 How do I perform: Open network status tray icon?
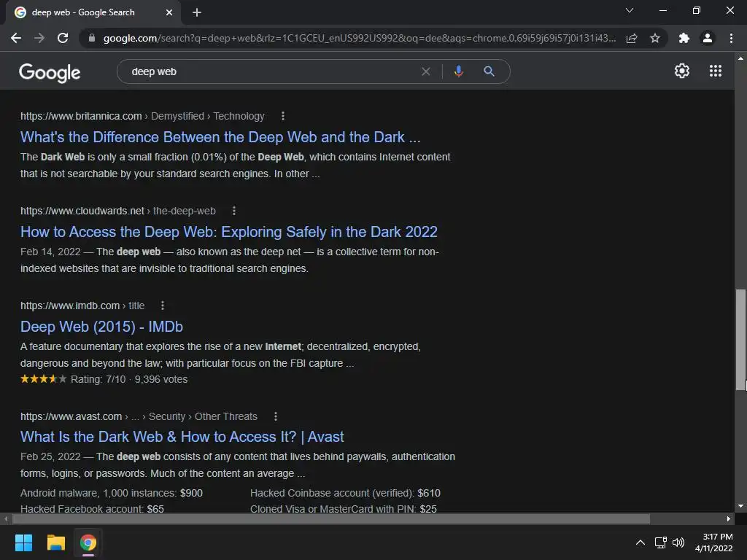click(660, 542)
